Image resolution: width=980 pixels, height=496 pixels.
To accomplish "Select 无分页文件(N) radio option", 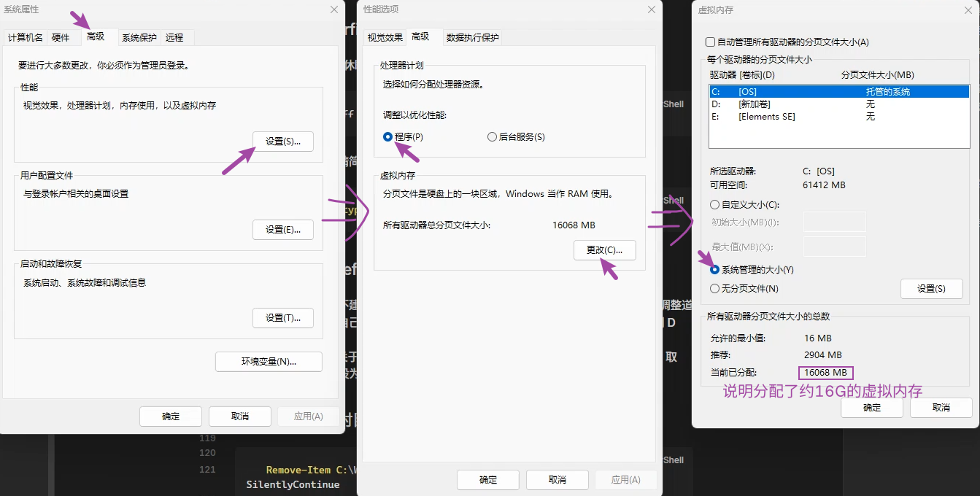I will (x=745, y=289).
